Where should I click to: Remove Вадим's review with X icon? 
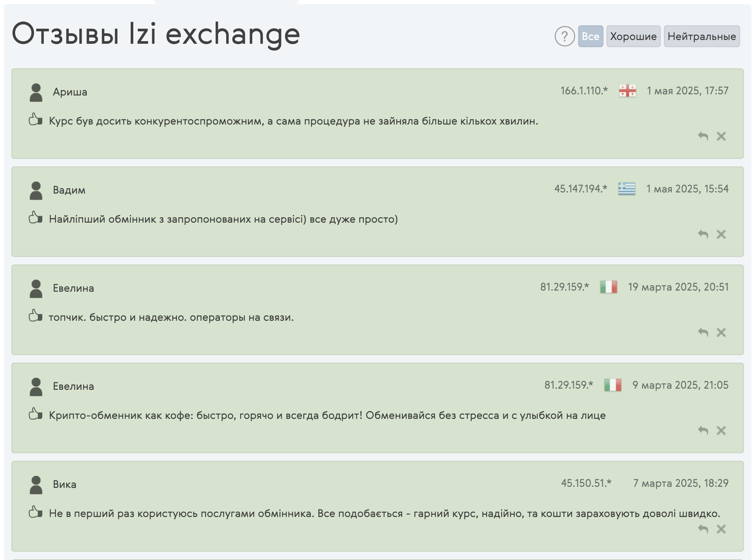pos(721,234)
